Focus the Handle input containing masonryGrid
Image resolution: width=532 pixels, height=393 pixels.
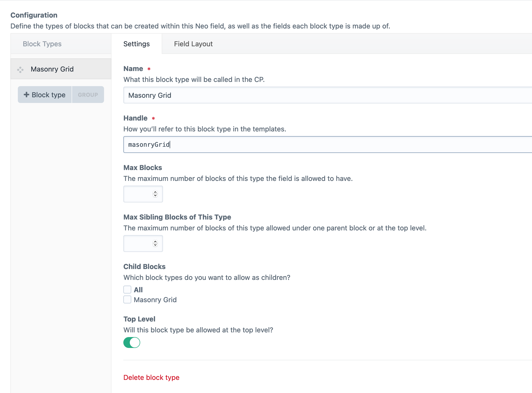[x=327, y=145]
